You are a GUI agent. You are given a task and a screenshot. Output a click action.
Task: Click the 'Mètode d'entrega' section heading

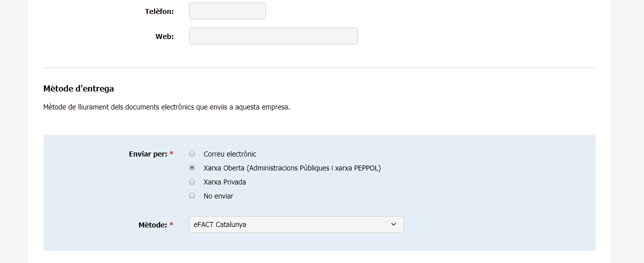pos(78,88)
